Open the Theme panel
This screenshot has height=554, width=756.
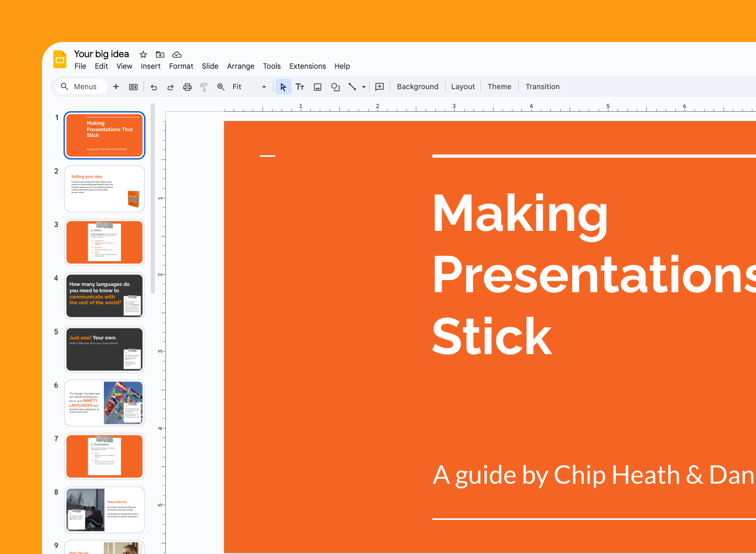[499, 87]
